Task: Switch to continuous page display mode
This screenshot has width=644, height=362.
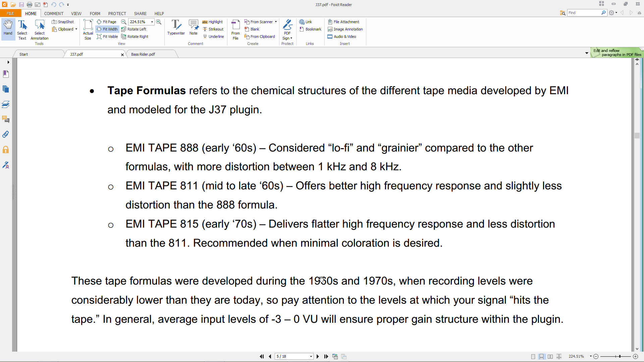Action: click(x=542, y=357)
